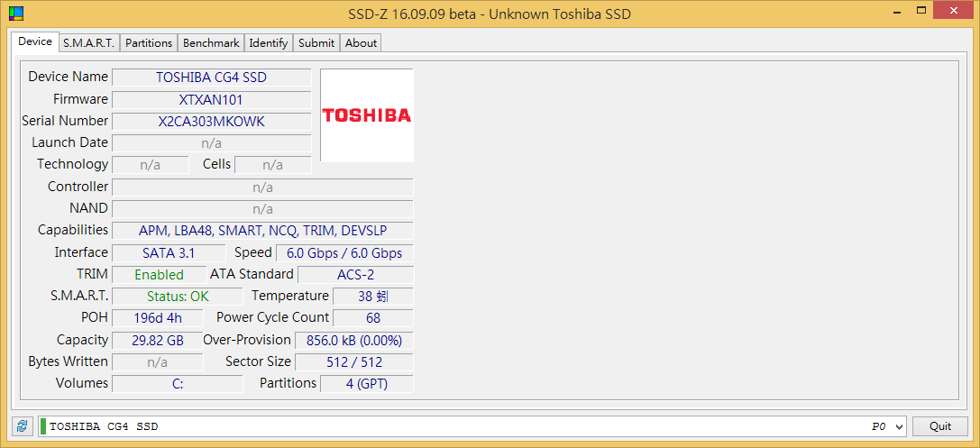Image resolution: width=980 pixels, height=448 pixels.
Task: Close the SSD-Z window
Action: pyautogui.click(x=953, y=10)
